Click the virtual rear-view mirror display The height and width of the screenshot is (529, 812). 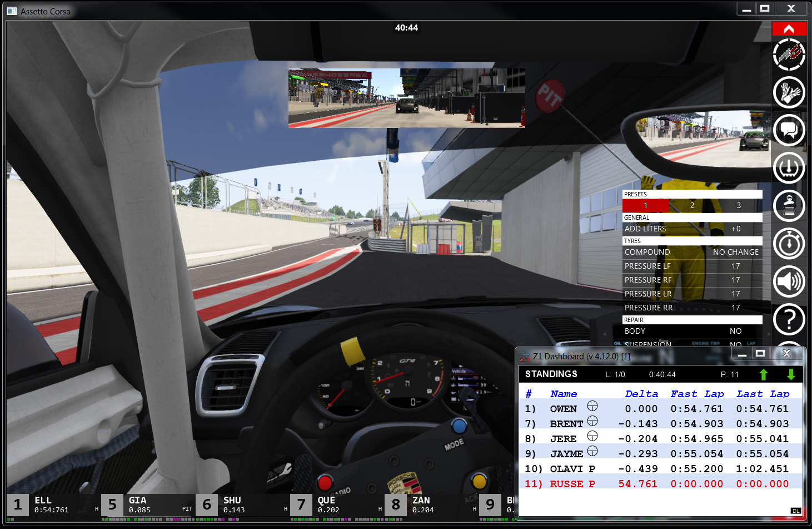coord(406,98)
